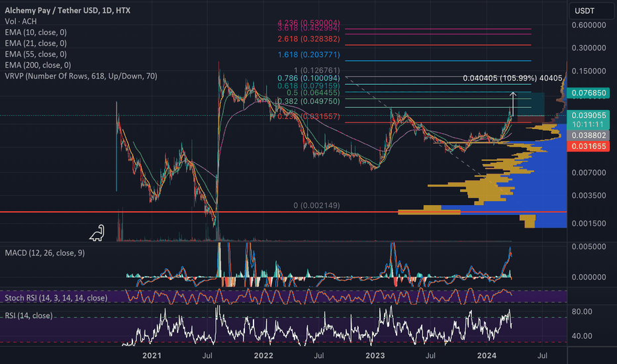The image size is (617, 364).
Task: Click the 0.039055 current price label
Action: pyautogui.click(x=589, y=115)
